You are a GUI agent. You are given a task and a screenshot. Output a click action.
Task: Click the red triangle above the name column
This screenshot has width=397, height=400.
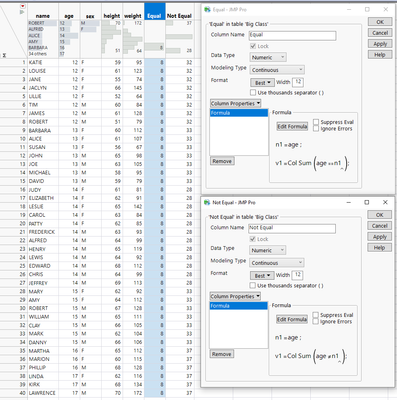[23, 6]
